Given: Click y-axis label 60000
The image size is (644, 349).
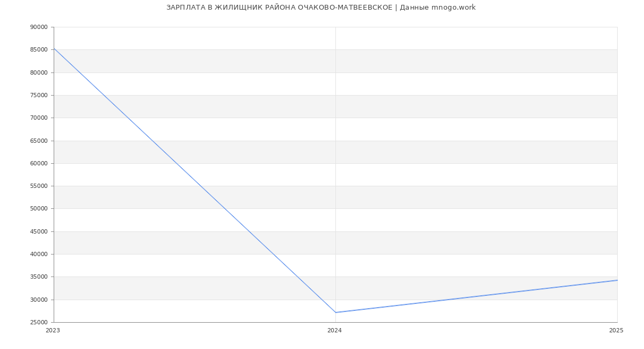Looking at the screenshot, I should click(39, 163).
